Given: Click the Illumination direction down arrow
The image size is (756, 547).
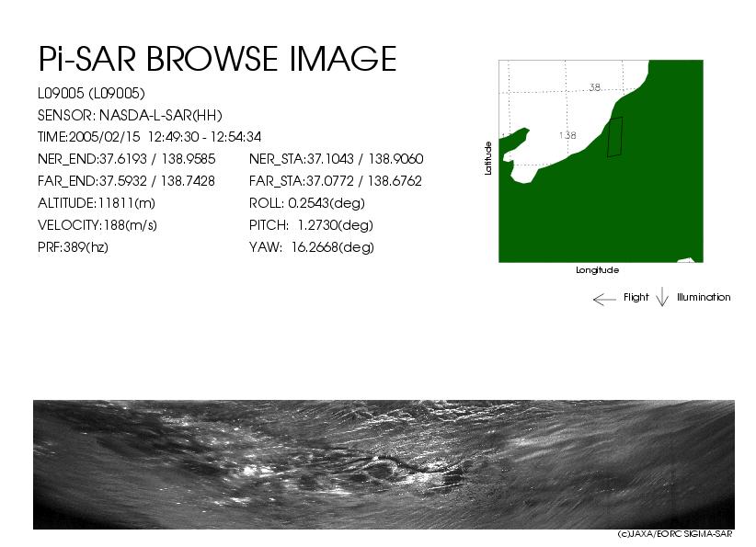Looking at the screenshot, I should [x=662, y=297].
